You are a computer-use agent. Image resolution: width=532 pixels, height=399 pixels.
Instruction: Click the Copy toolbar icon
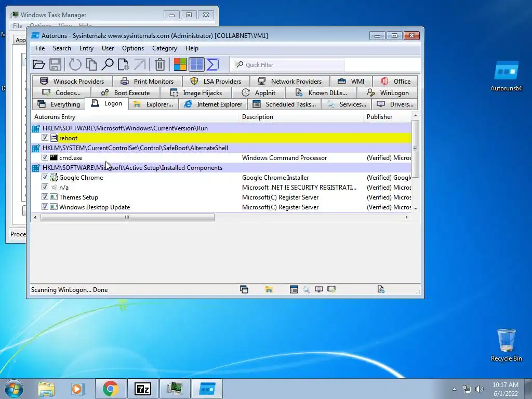coord(91,64)
